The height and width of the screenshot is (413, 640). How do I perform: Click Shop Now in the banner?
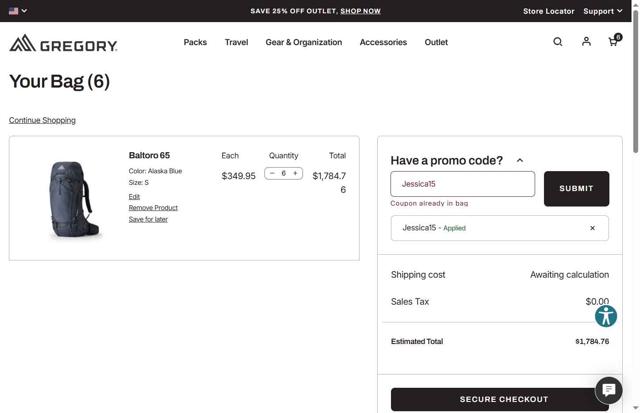360,11
